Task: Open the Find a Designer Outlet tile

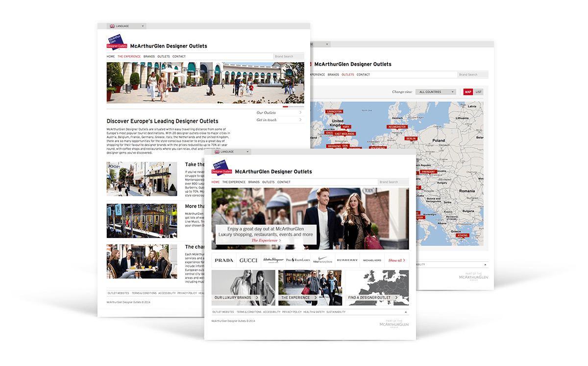Action: [x=377, y=288]
